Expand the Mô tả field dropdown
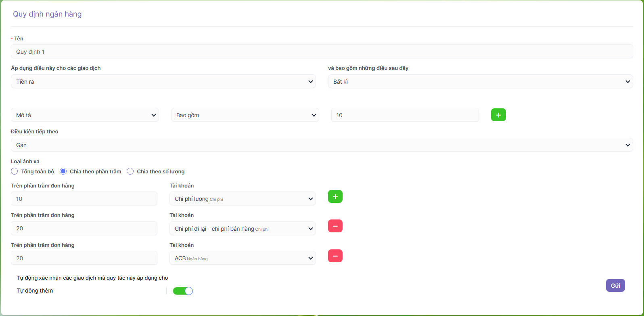This screenshot has width=644, height=316. [x=85, y=115]
